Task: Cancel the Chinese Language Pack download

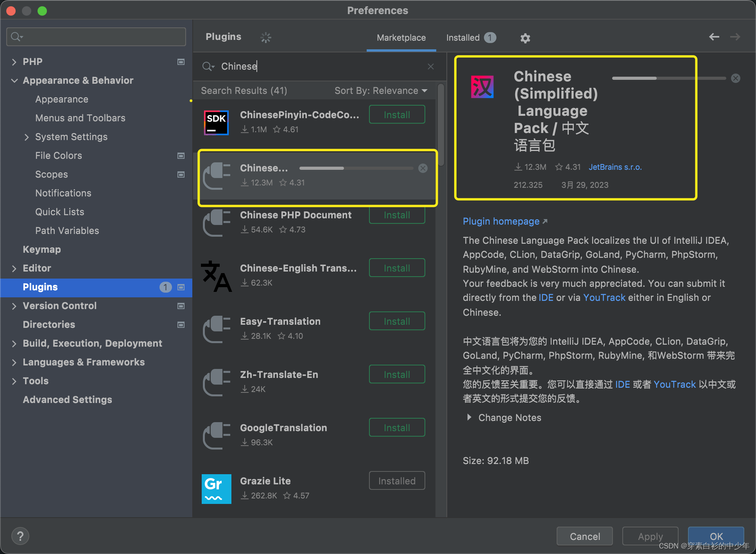Action: pyautogui.click(x=736, y=78)
